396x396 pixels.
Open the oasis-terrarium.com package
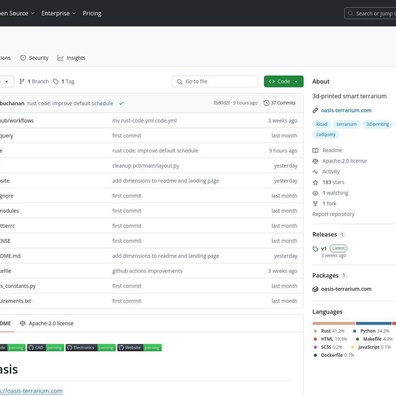tap(346, 289)
